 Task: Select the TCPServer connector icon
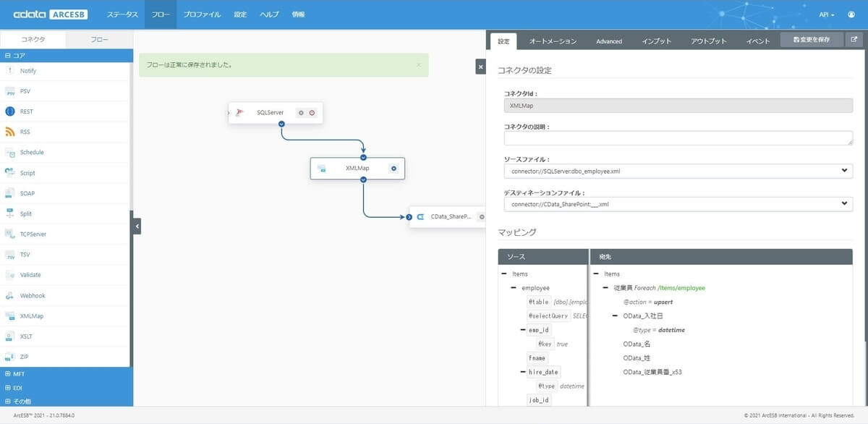(10, 234)
